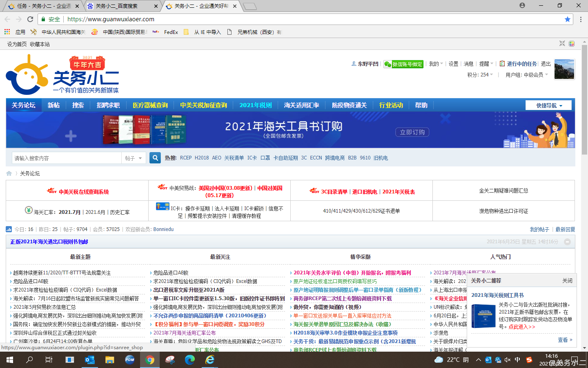Open Internet Explorer from the taskbar
588x368 pixels.
210,360
